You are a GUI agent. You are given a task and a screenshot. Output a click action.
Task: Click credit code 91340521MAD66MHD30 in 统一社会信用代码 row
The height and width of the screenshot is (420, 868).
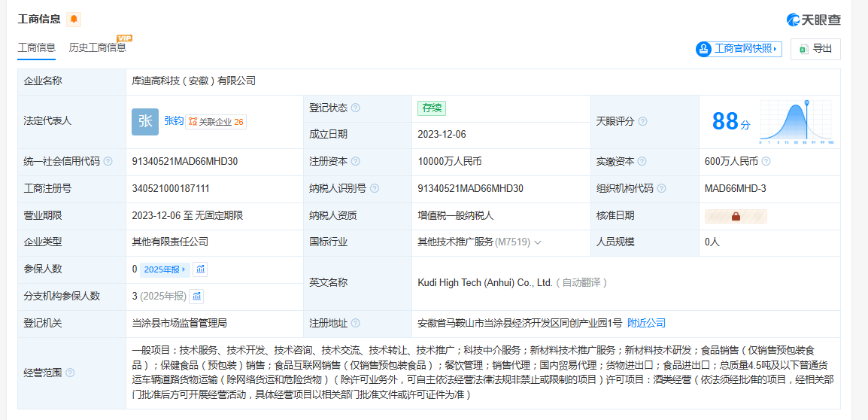coord(185,162)
